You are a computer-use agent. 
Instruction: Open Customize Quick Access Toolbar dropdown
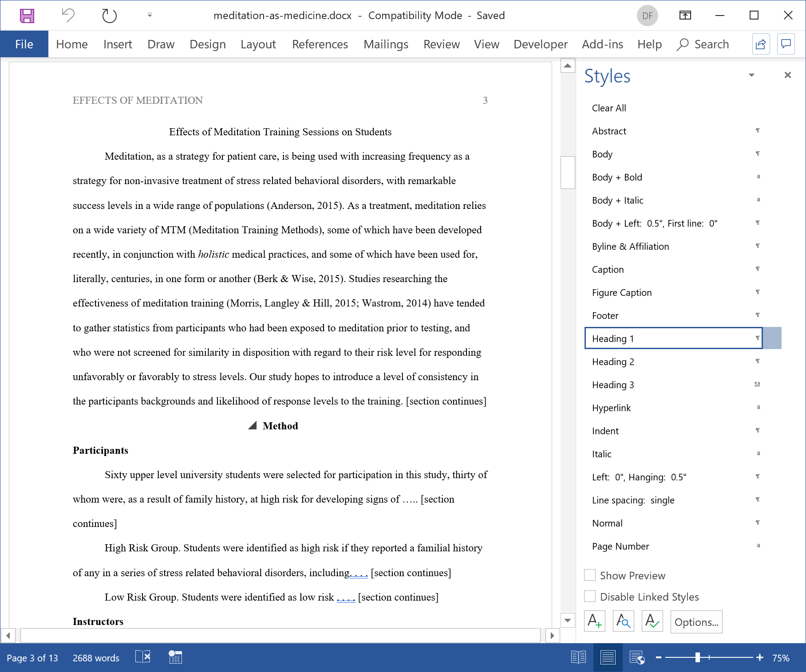150,16
